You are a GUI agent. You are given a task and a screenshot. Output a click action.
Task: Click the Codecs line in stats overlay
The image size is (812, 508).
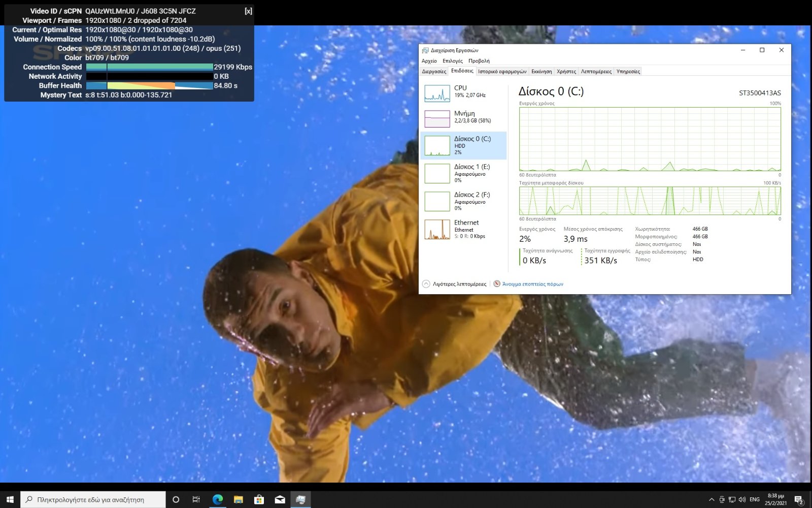[163, 48]
